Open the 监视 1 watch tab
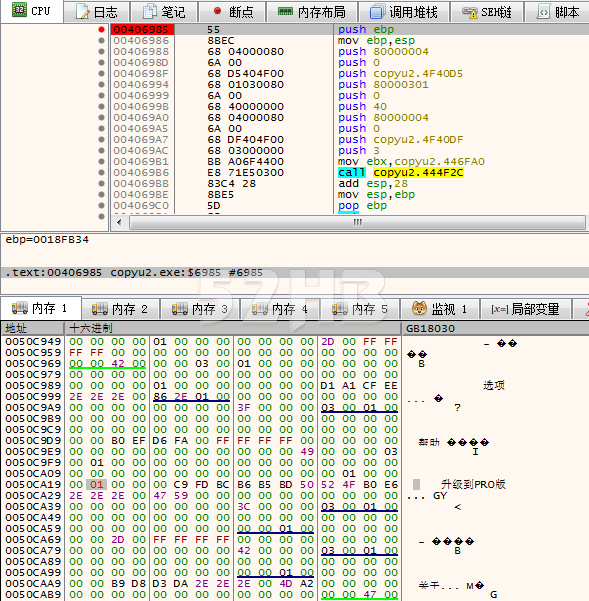 [440, 309]
